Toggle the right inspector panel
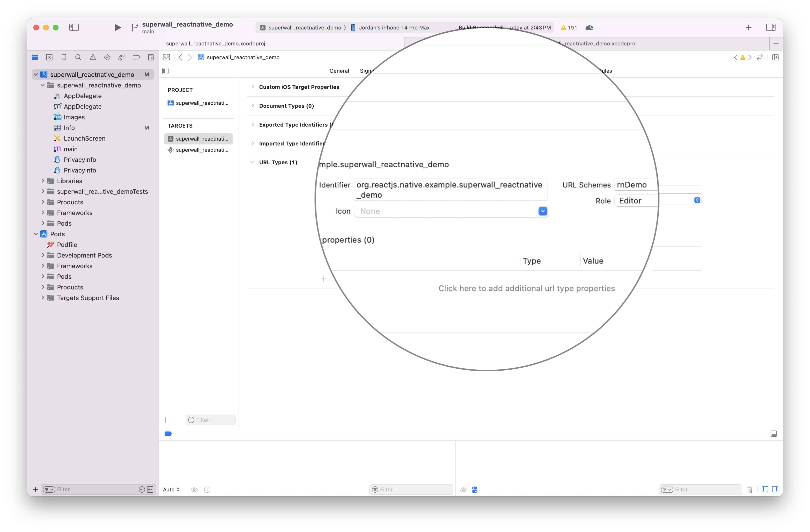The image size is (810, 532). point(771,28)
